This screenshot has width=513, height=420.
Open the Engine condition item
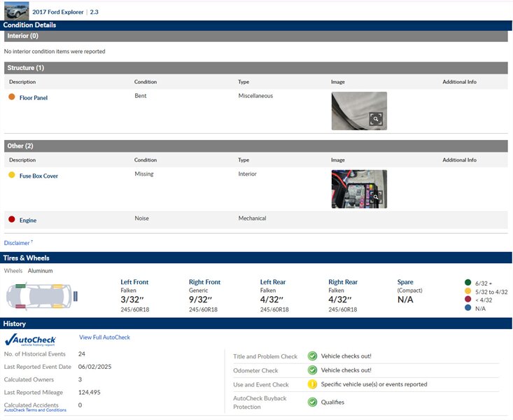click(28, 220)
